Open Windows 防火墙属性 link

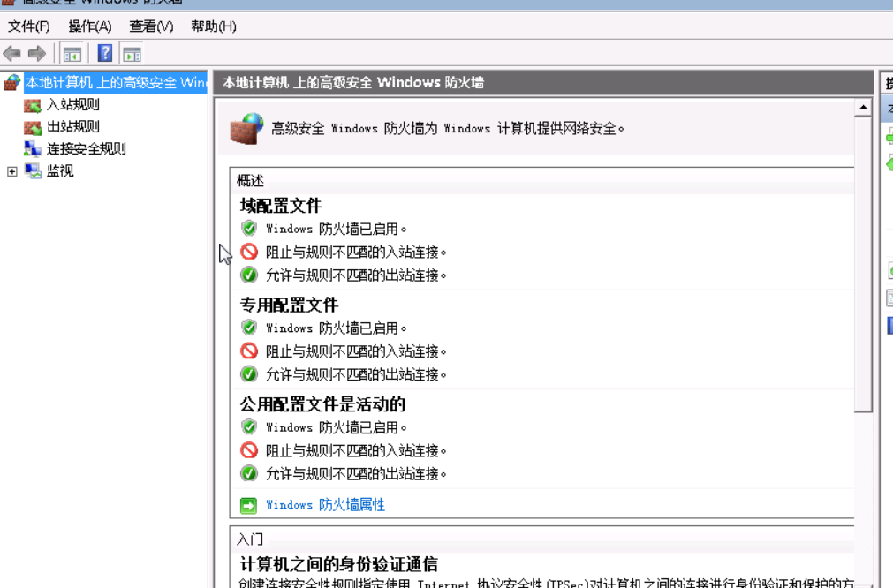325,505
